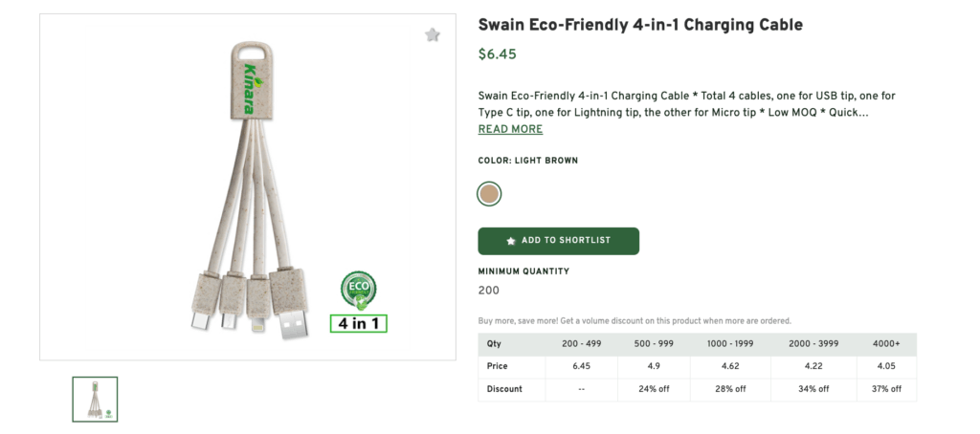Expand description with READ MORE
980x434 pixels.
click(510, 129)
